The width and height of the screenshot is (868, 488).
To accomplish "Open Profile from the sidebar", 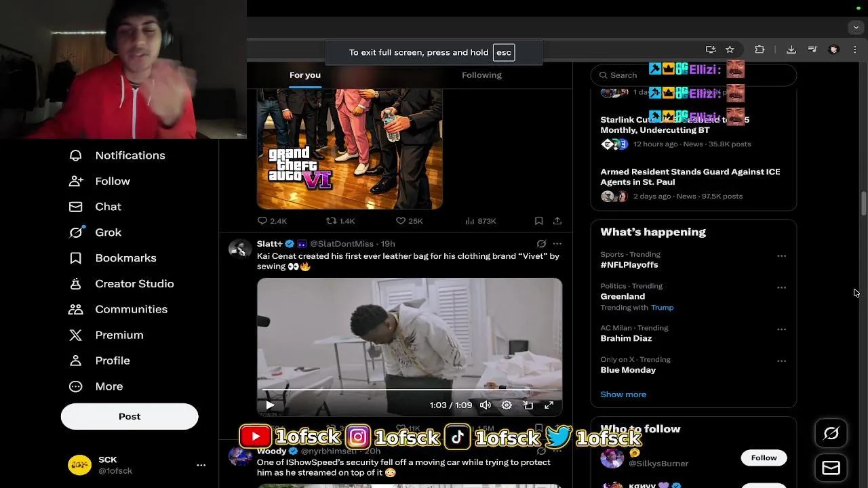I will (99, 361).
